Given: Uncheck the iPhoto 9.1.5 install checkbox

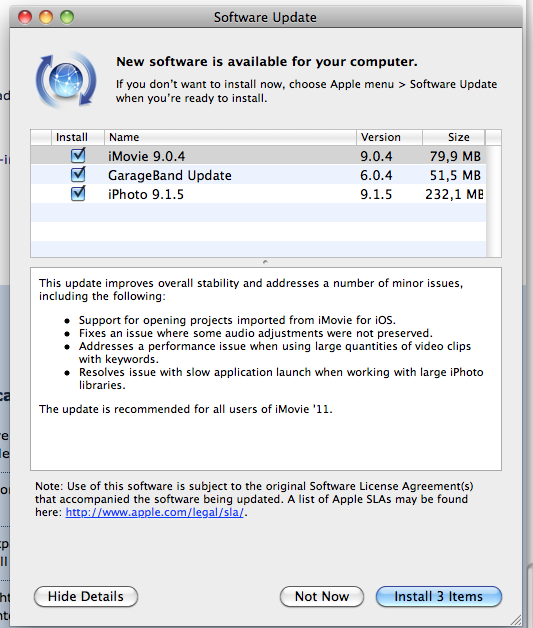Looking at the screenshot, I should click(x=78, y=194).
